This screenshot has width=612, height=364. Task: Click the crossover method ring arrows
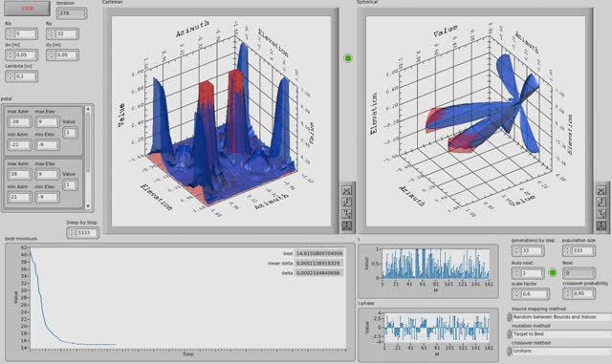[510, 351]
